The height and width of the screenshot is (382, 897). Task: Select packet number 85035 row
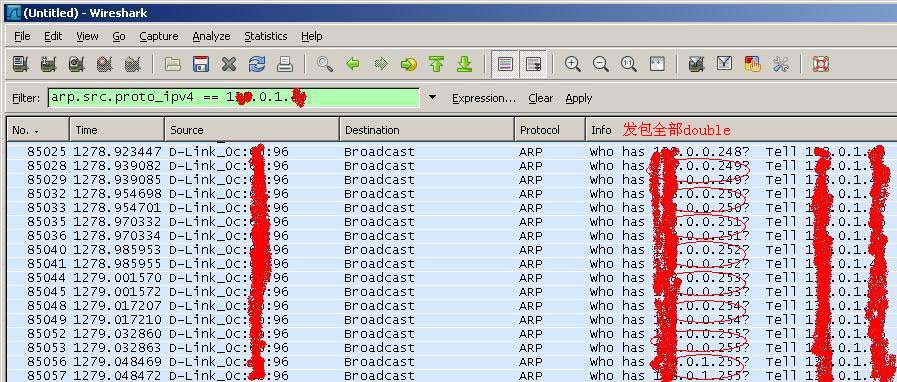point(452,222)
